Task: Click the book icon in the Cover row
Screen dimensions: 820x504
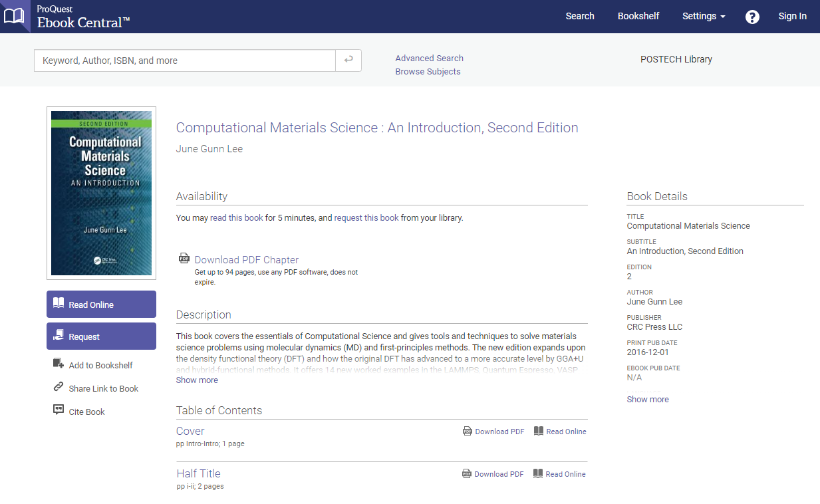Action: [x=539, y=431]
